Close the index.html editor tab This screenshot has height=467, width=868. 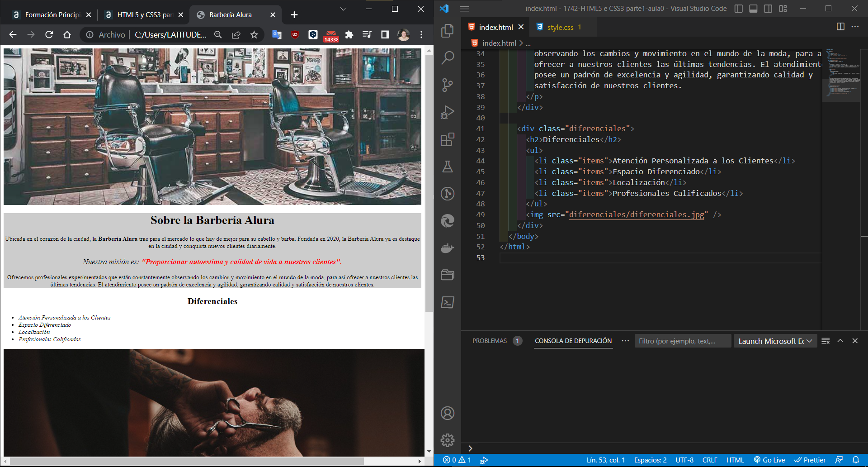pyautogui.click(x=521, y=27)
